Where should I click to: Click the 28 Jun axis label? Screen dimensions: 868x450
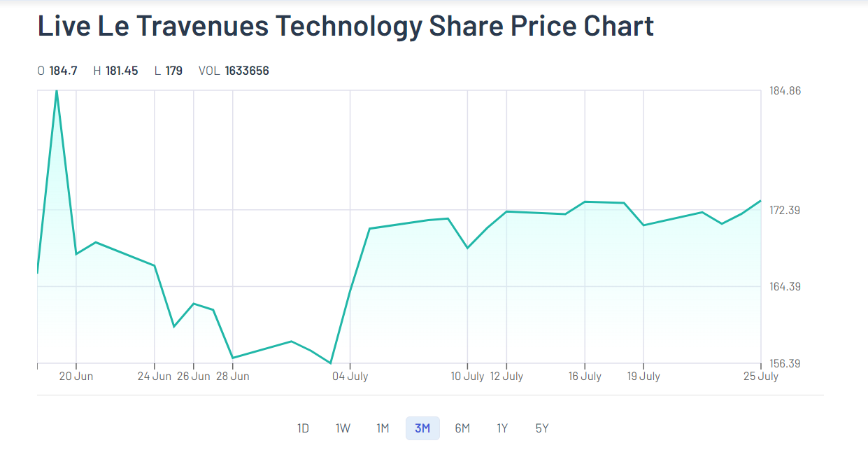(232, 377)
